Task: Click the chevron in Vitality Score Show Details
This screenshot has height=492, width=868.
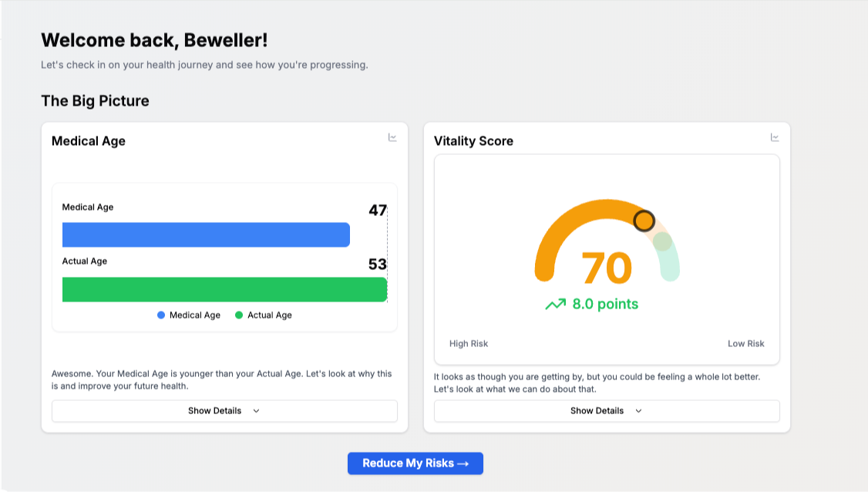Action: pos(639,411)
